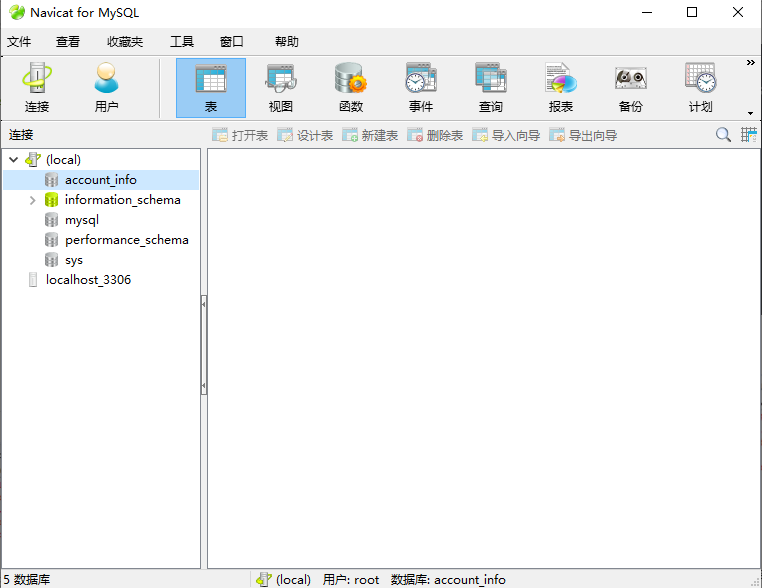Click the performance_schema database icon
The height and width of the screenshot is (588, 762).
tap(52, 240)
